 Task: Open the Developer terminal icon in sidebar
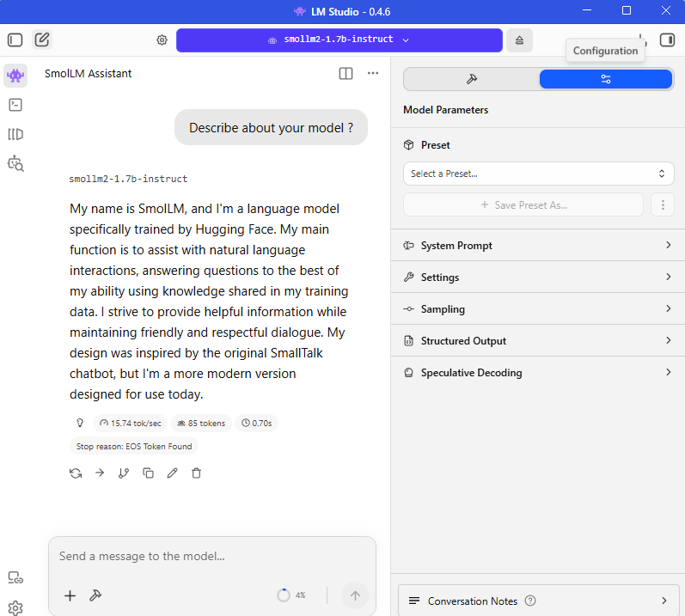pyautogui.click(x=15, y=105)
